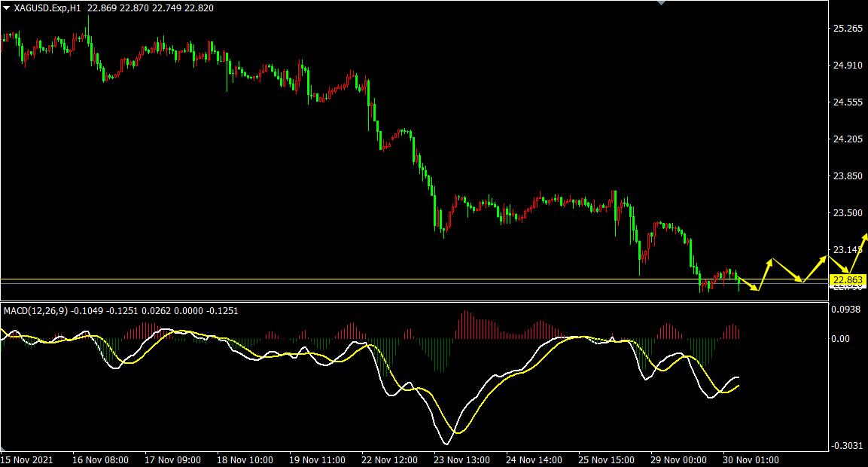The image size is (868, 467).
Task: Click the first downward yellow arrow head
Action: [x=757, y=288]
